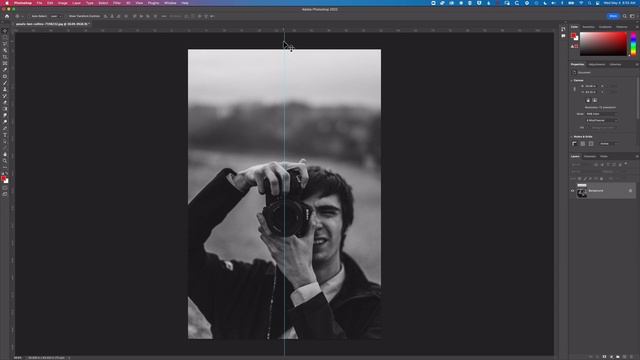Open the ruler units dropdown
Image resolution: width=640 pixels, height=360 pixels.
609,144
